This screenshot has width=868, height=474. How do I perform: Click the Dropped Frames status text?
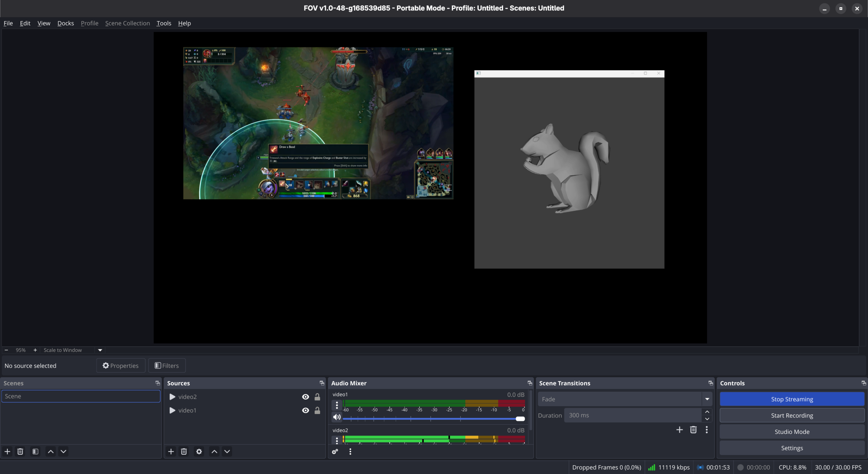606,467
